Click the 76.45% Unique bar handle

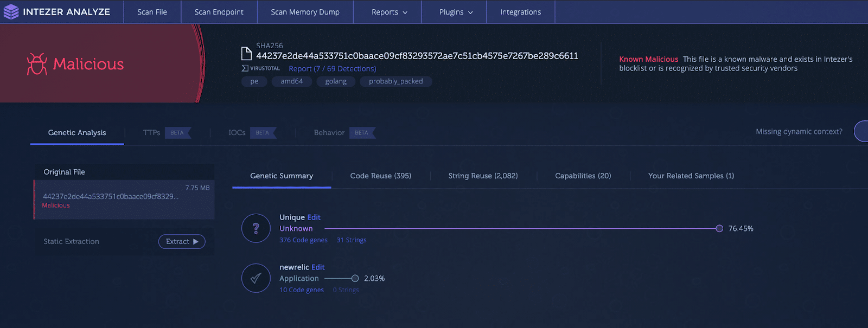[x=719, y=229]
